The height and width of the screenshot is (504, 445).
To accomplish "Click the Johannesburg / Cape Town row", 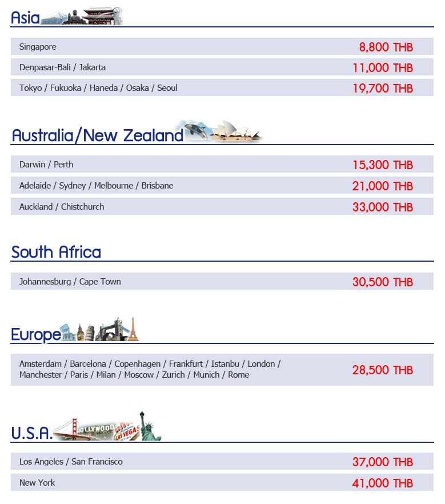I will [x=222, y=282].
